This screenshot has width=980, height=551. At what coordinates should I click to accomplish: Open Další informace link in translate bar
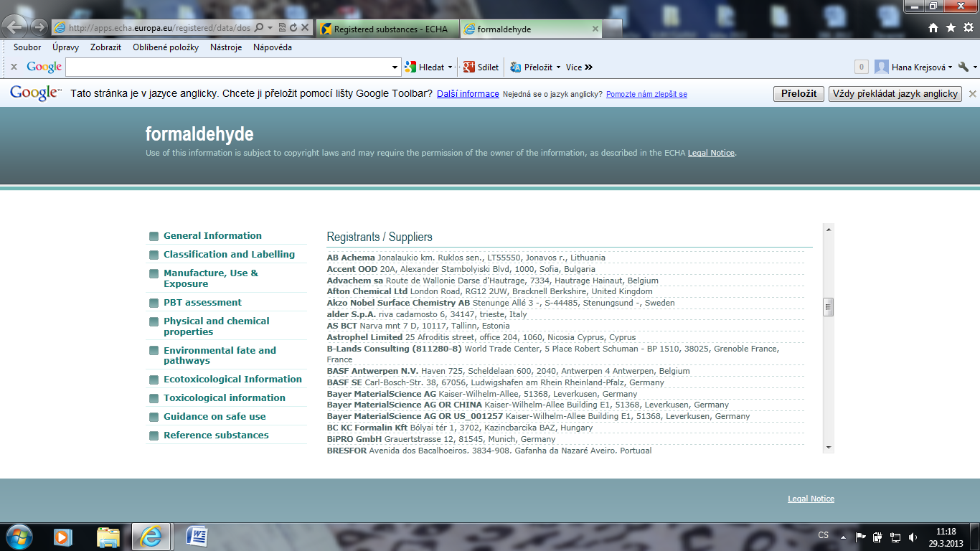coord(468,94)
